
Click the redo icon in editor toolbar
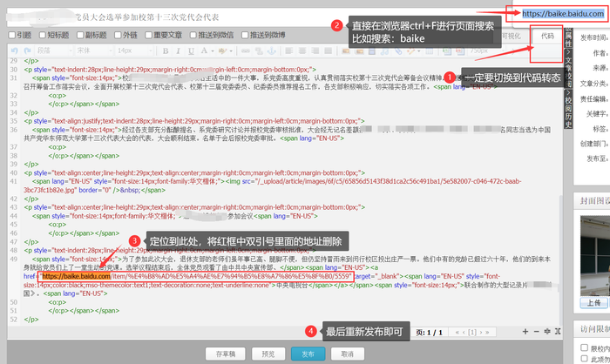(27, 51)
